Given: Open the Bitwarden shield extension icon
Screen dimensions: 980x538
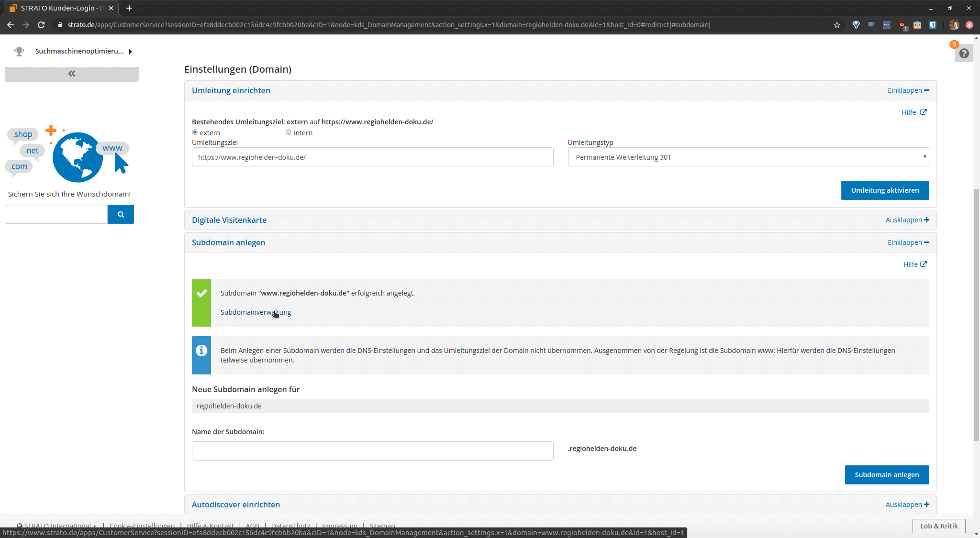Looking at the screenshot, I should point(933,25).
